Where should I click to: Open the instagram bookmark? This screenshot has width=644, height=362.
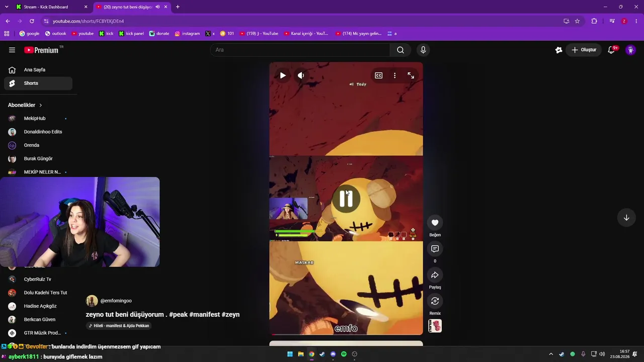click(x=187, y=34)
